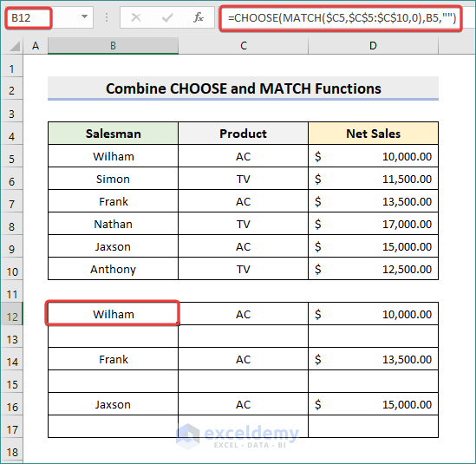The width and height of the screenshot is (476, 464).
Task: Select net sales cell '12,500.00'
Action: [373, 269]
